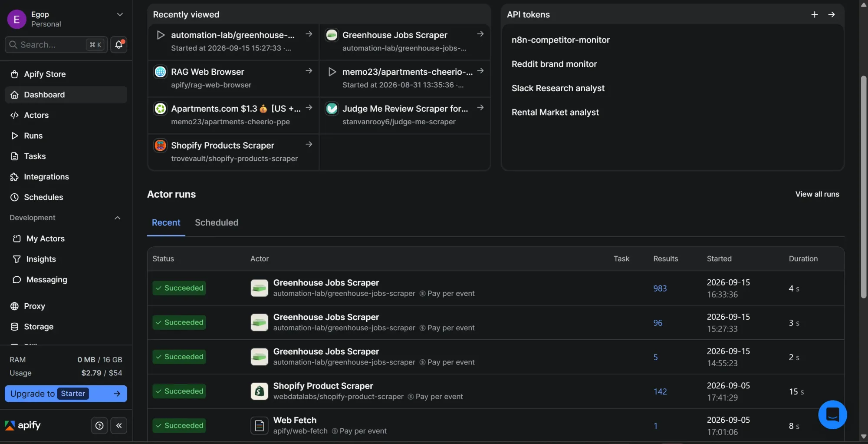Image resolution: width=868 pixels, height=444 pixels.
Task: Click the Messaging chat icon
Action: point(16,279)
